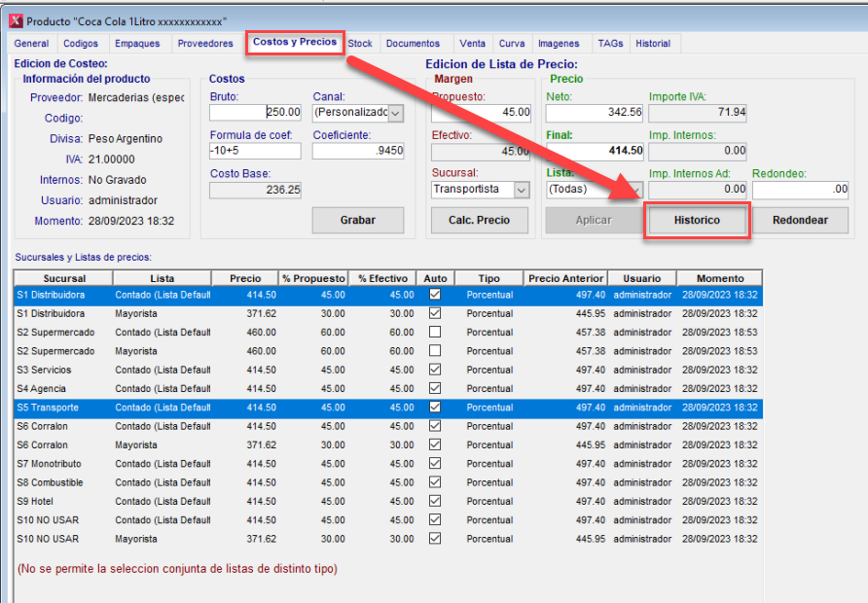Check Auto for S2 Supermercado Mayorista row
The image size is (868, 603).
click(x=435, y=351)
